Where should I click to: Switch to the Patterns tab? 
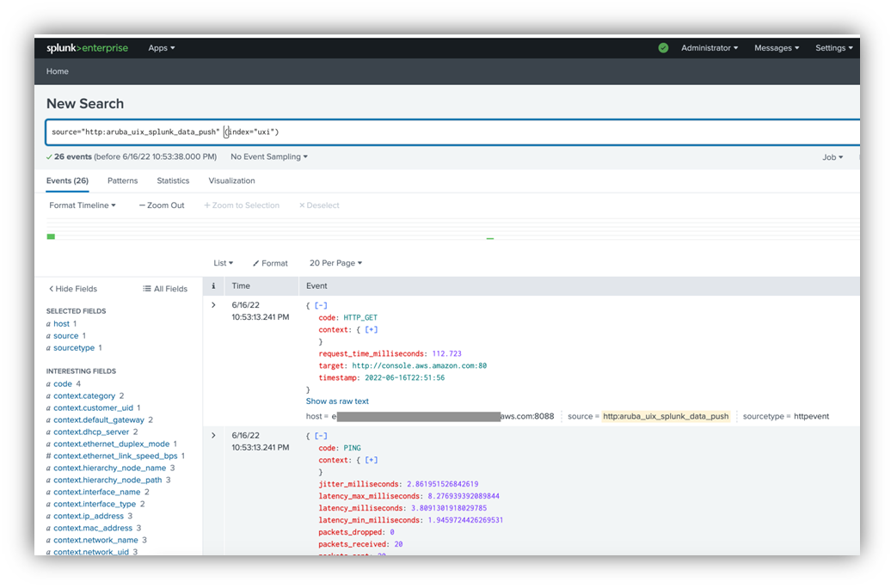(122, 181)
